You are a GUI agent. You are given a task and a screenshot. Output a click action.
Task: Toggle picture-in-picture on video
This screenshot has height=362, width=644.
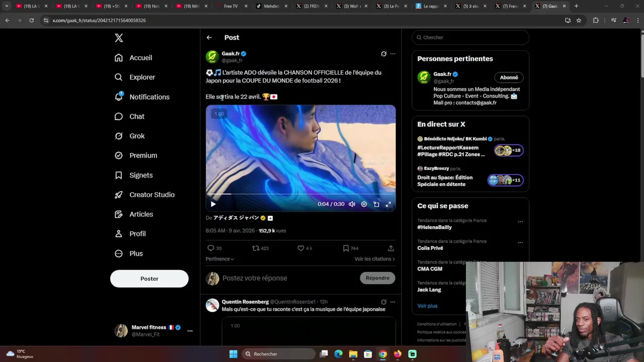[376, 204]
